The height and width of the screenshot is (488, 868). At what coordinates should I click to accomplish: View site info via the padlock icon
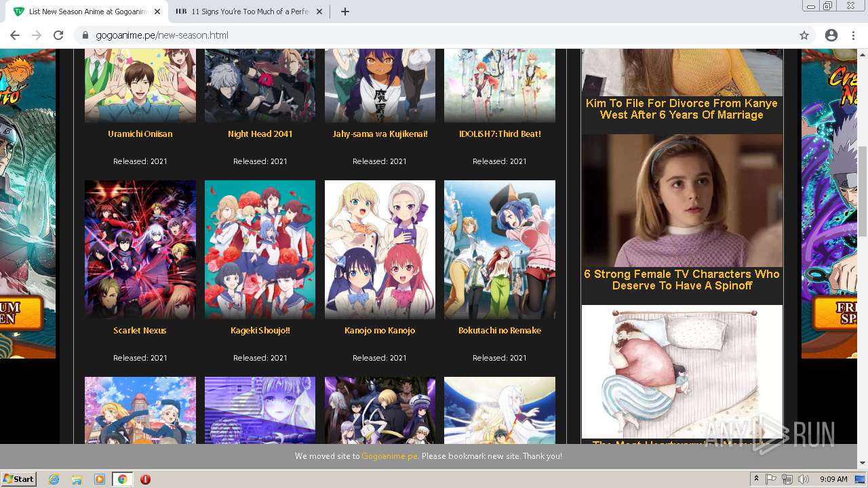point(85,35)
